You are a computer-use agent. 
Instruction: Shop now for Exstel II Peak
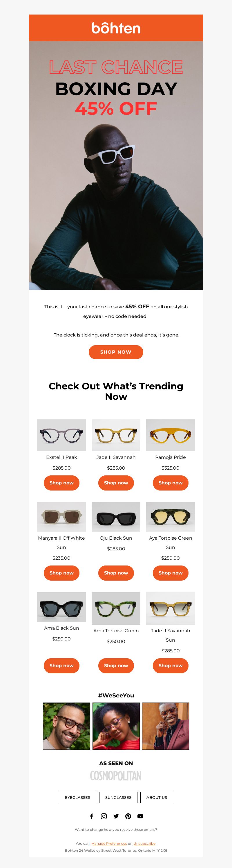[61, 482]
